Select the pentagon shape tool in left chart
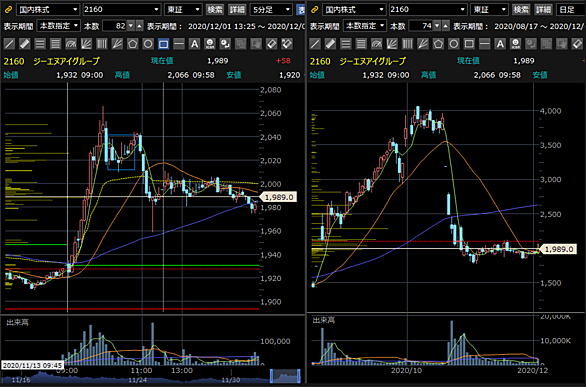This screenshot has width=586, height=387. point(132,44)
